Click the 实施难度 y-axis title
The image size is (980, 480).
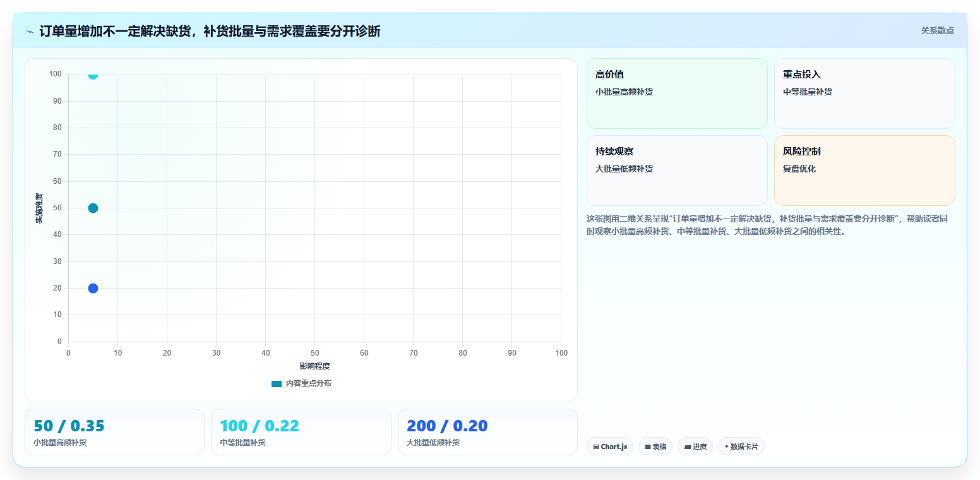[39, 208]
